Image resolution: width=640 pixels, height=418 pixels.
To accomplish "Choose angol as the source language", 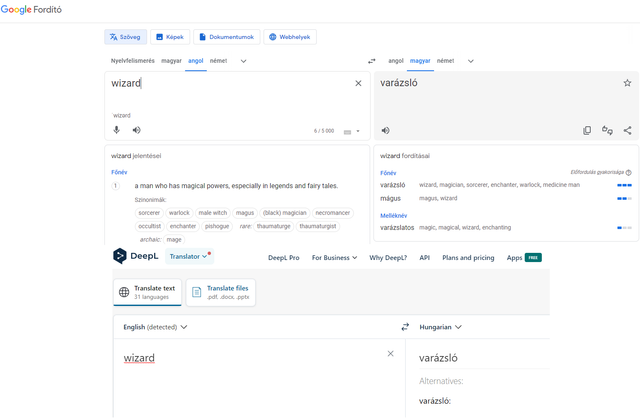I will (196, 61).
